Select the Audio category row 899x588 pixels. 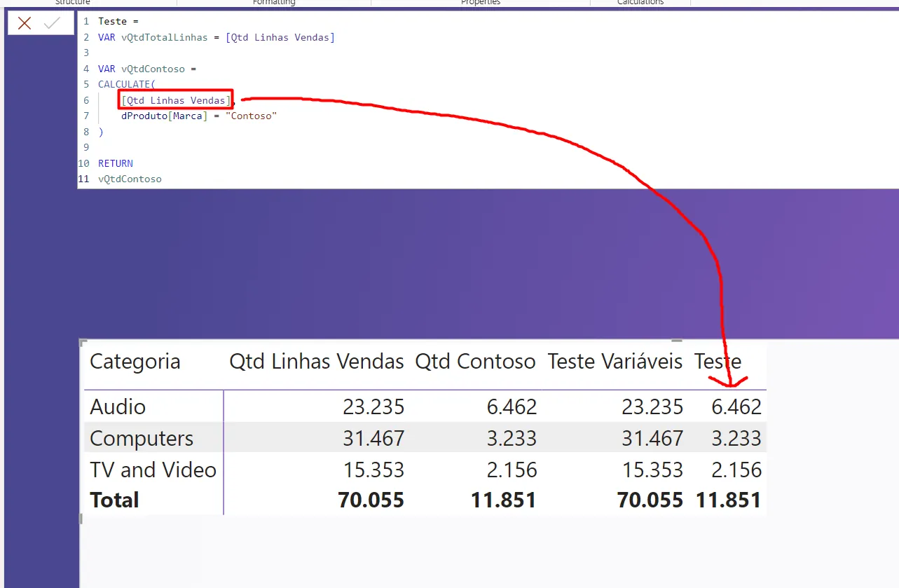[x=118, y=406]
